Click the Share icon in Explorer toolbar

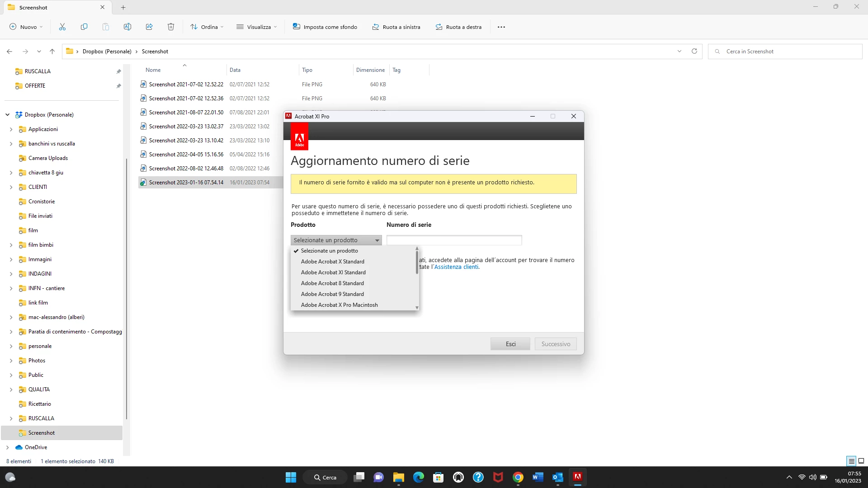149,27
